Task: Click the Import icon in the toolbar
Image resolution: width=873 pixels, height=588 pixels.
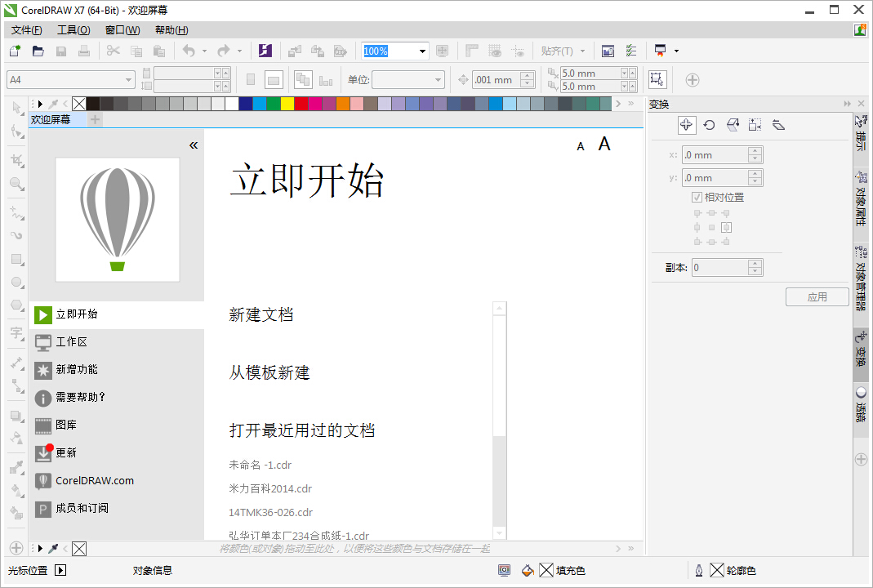Action: coord(295,51)
